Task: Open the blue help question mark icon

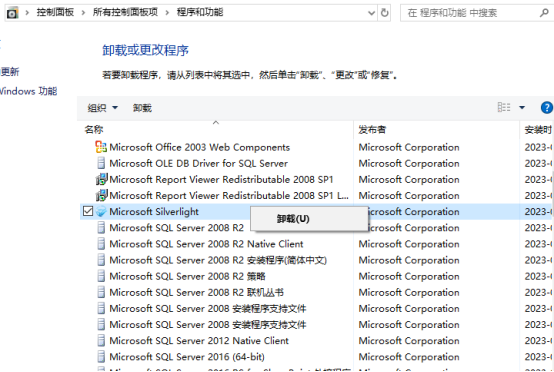Action: coord(547,107)
